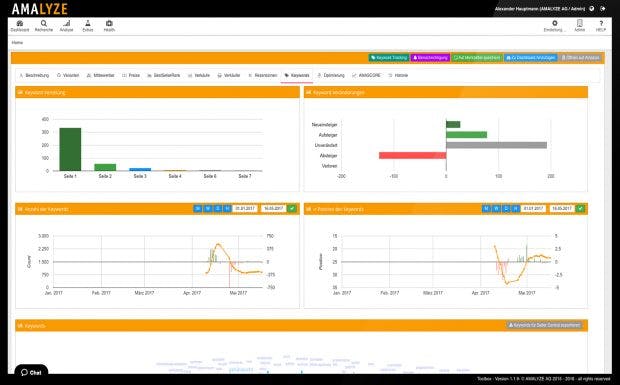
Task: Open Einstellungen gear icon
Action: [x=554, y=26]
